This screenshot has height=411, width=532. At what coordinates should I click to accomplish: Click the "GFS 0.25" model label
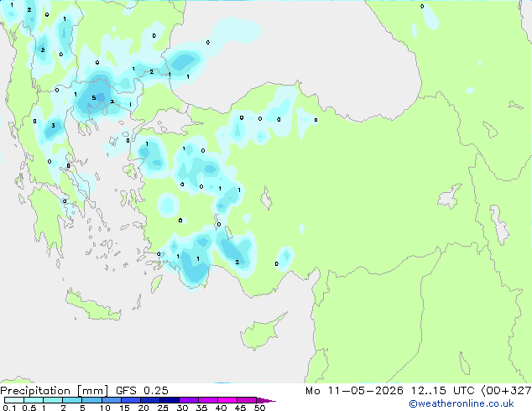point(142,391)
